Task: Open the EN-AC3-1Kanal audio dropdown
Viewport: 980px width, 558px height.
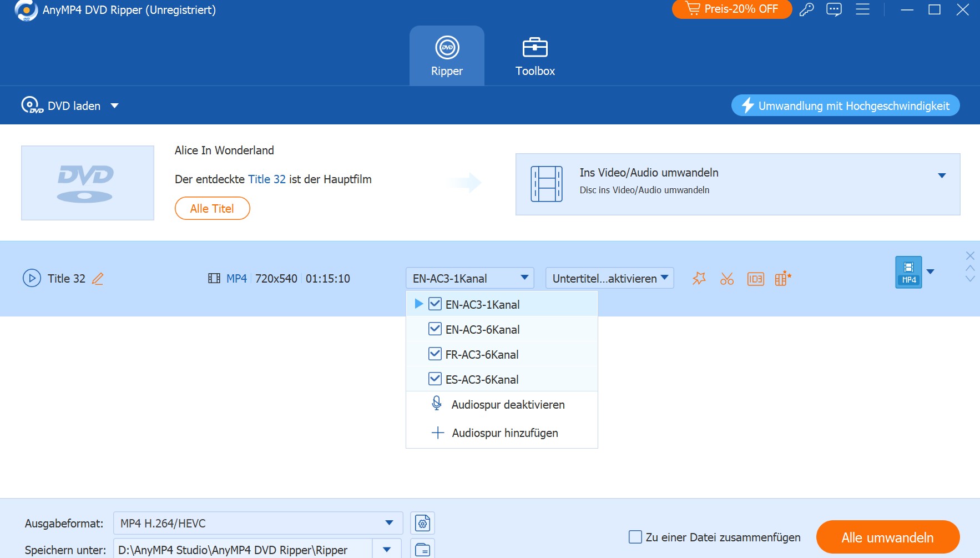Action: click(470, 278)
